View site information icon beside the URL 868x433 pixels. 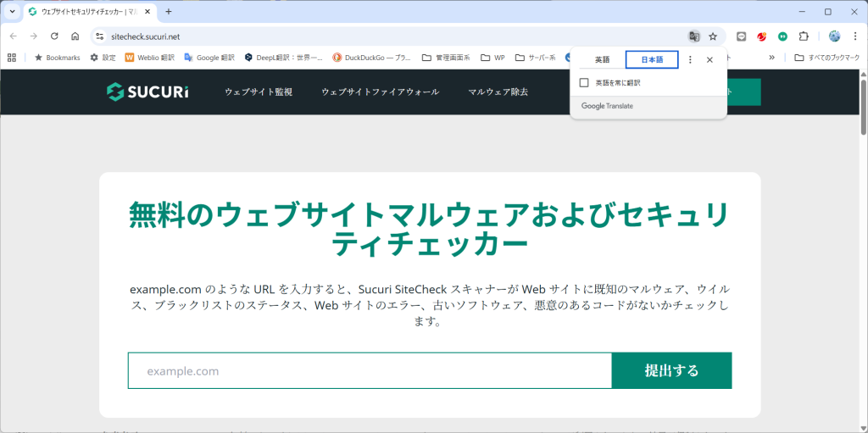(x=99, y=36)
